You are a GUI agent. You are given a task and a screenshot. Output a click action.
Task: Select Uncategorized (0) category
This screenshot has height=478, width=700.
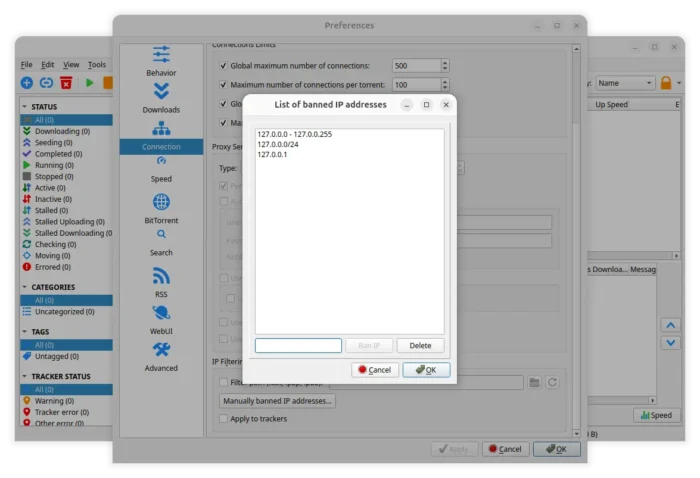67,312
